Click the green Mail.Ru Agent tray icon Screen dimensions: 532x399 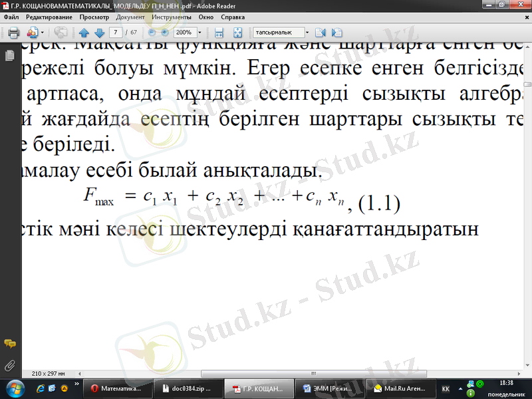click(480, 384)
